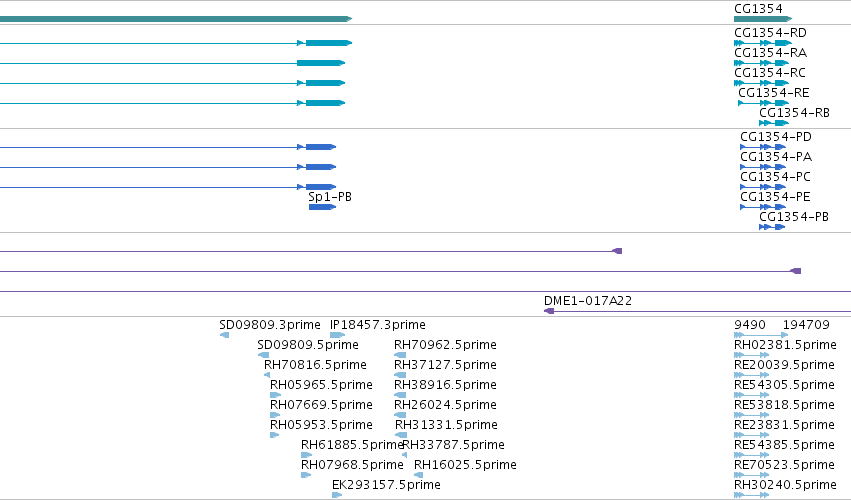Click EST RH07669.5prime
This screenshot has height=500, width=851.
(321, 405)
